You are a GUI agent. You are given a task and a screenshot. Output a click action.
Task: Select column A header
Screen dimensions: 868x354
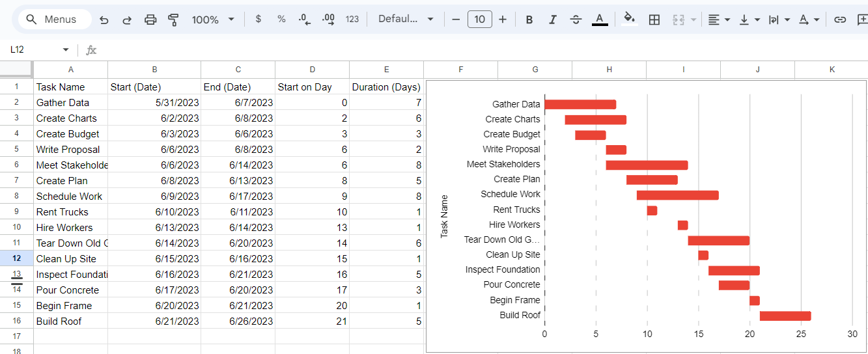tap(71, 70)
